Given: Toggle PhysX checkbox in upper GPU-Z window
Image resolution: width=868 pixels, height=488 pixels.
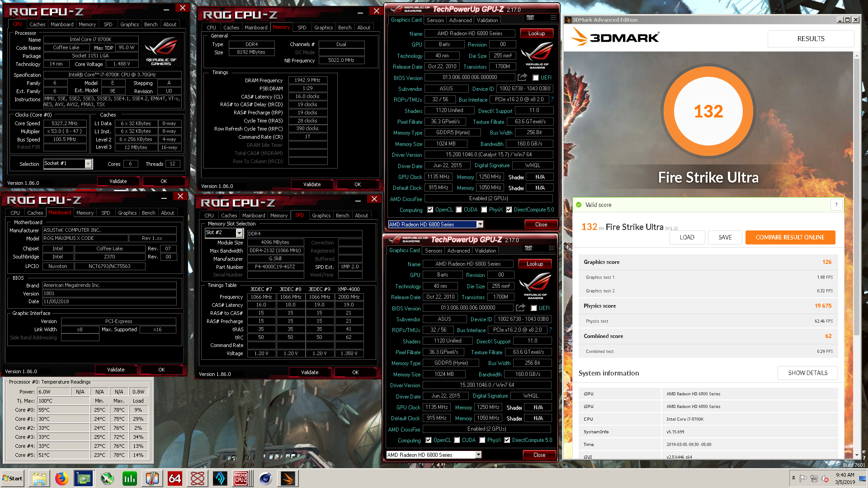Looking at the screenshot, I should [x=484, y=210].
